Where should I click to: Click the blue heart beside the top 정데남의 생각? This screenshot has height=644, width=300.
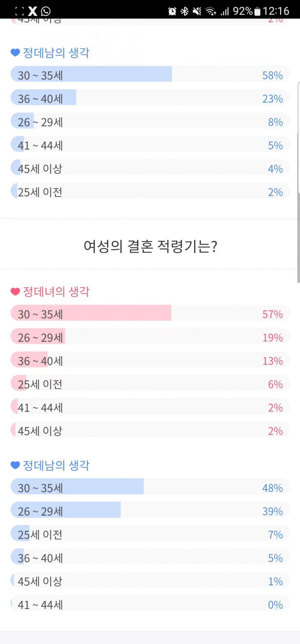tap(15, 53)
